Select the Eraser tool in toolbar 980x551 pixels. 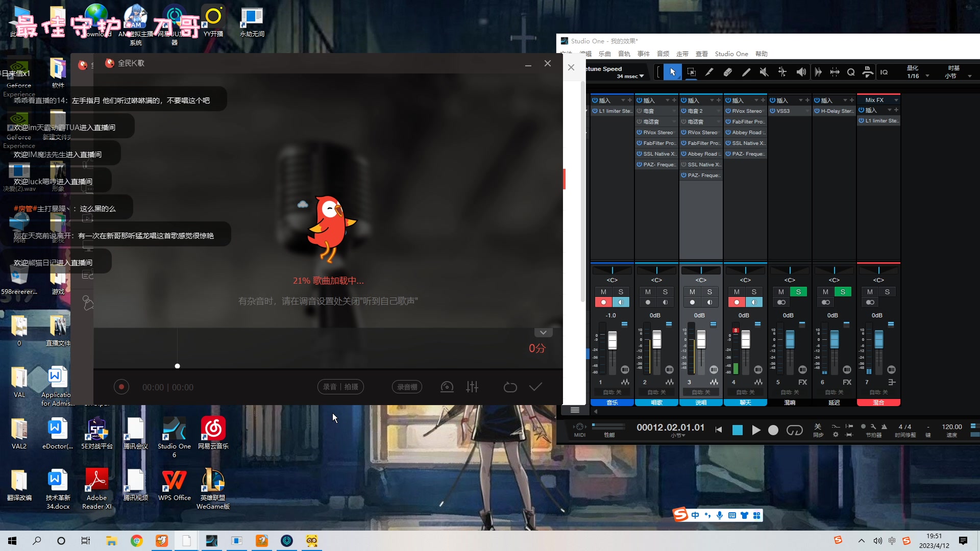click(727, 72)
